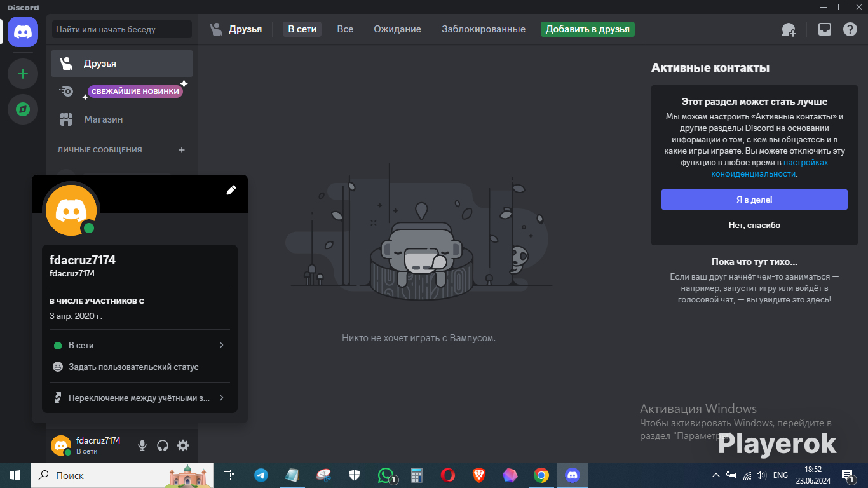Screen dimensions: 868x488
Task: Click the New Group DM icon
Action: [789, 29]
